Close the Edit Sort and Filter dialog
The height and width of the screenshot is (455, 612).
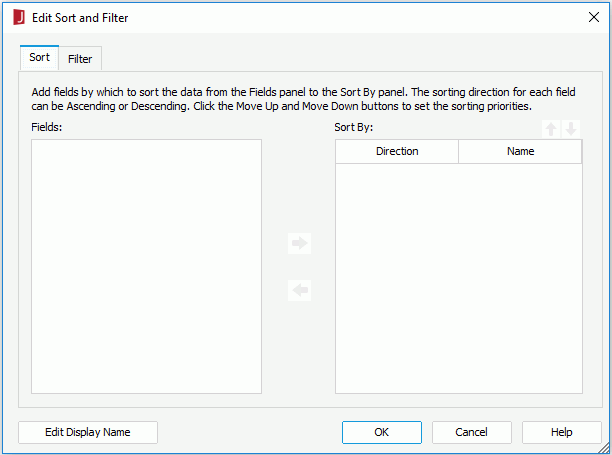[x=594, y=17]
